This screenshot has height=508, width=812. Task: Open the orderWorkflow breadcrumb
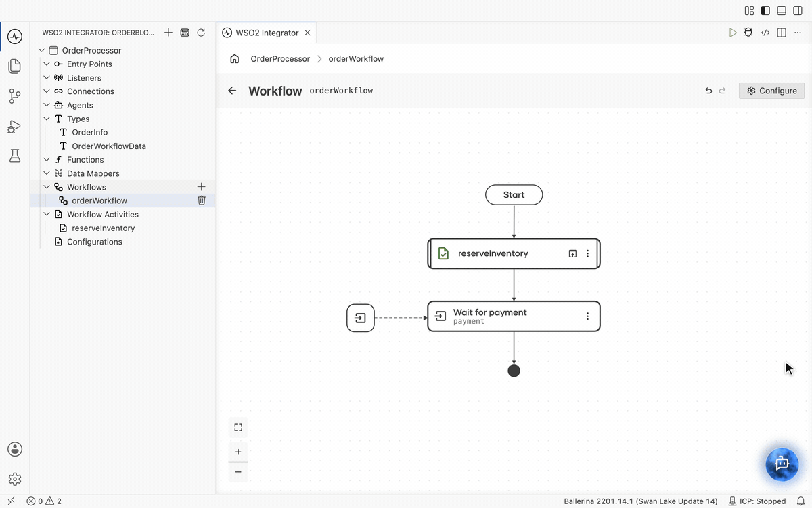click(x=356, y=58)
